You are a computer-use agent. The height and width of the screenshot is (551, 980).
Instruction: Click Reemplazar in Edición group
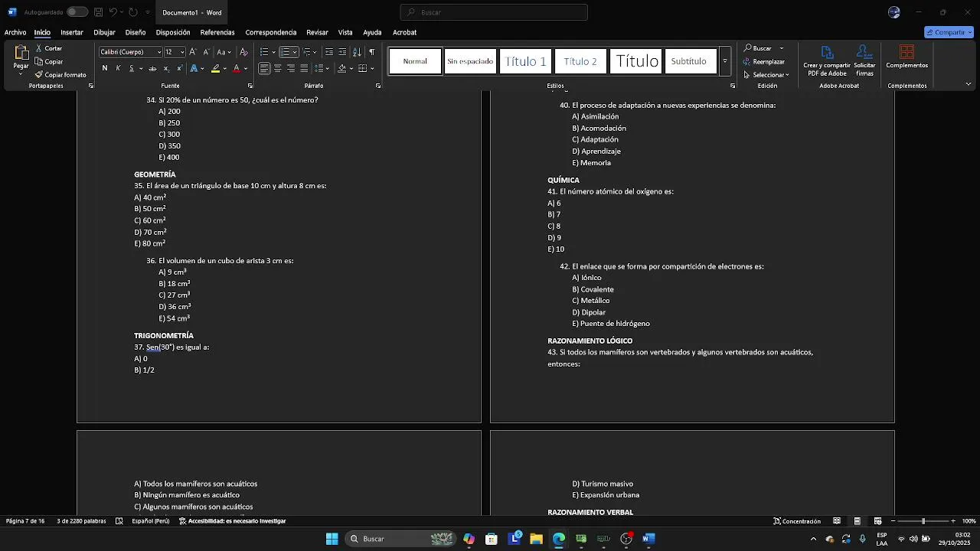click(x=763, y=61)
